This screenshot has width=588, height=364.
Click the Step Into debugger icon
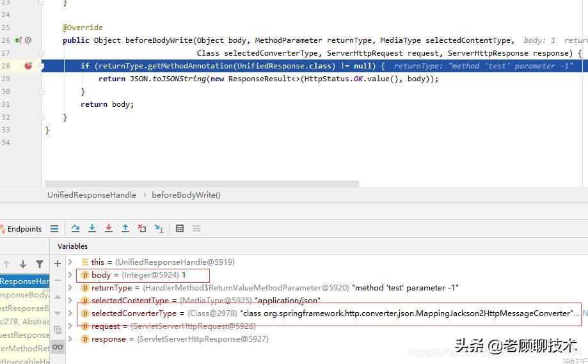pos(92,228)
